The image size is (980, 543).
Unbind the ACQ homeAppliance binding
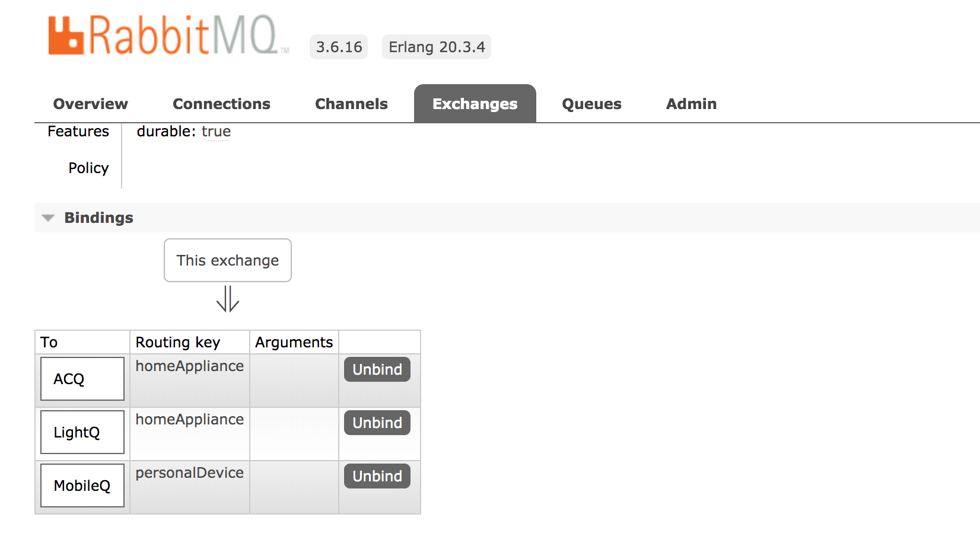click(377, 369)
